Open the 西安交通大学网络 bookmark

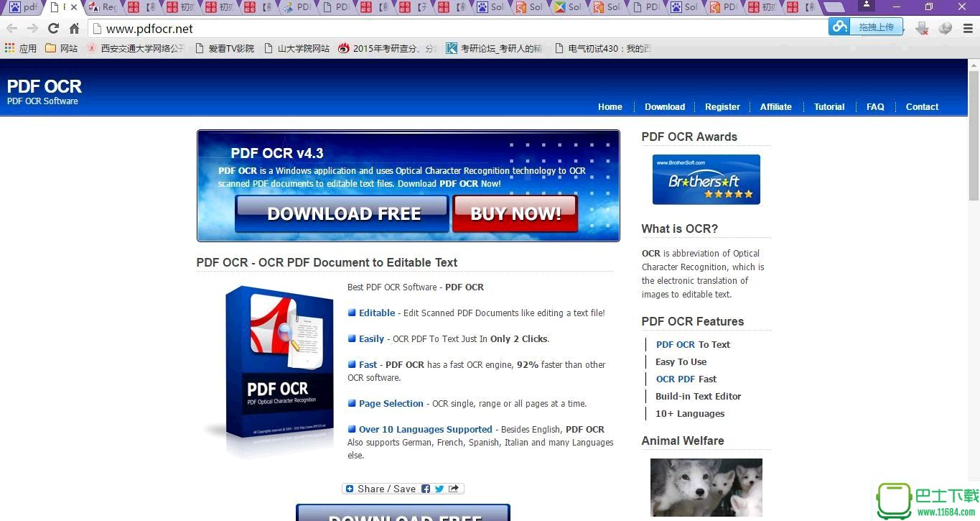[x=136, y=49]
